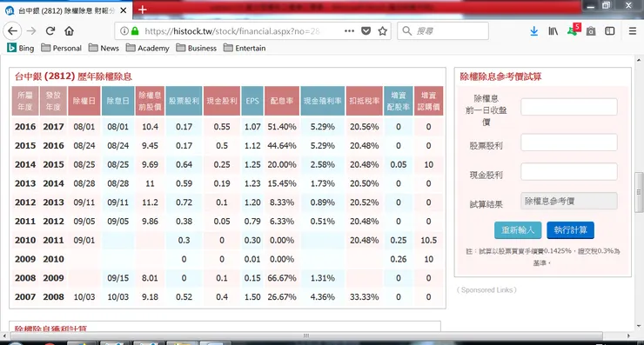The height and width of the screenshot is (345, 644).
Task: Click extension icon with red 5 badge
Action: tap(573, 30)
